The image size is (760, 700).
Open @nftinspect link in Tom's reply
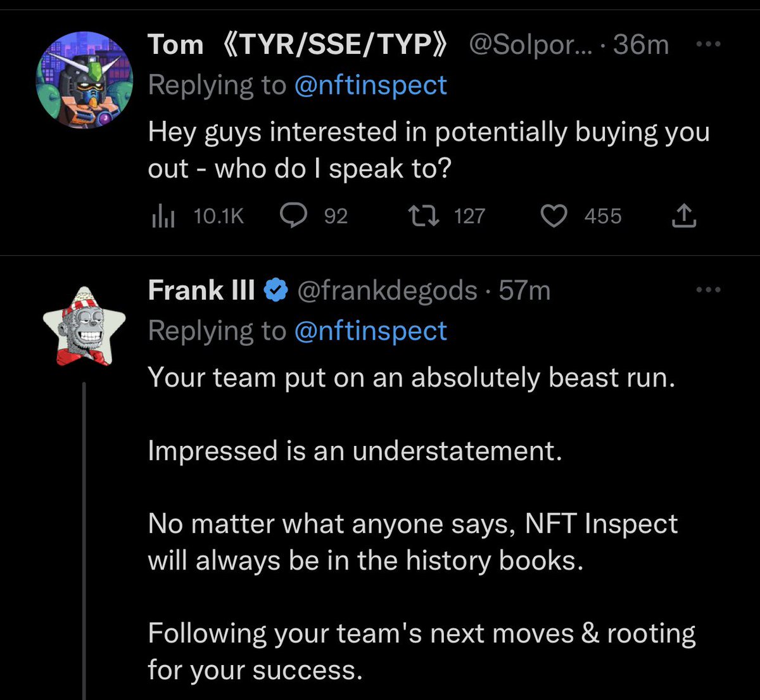370,86
